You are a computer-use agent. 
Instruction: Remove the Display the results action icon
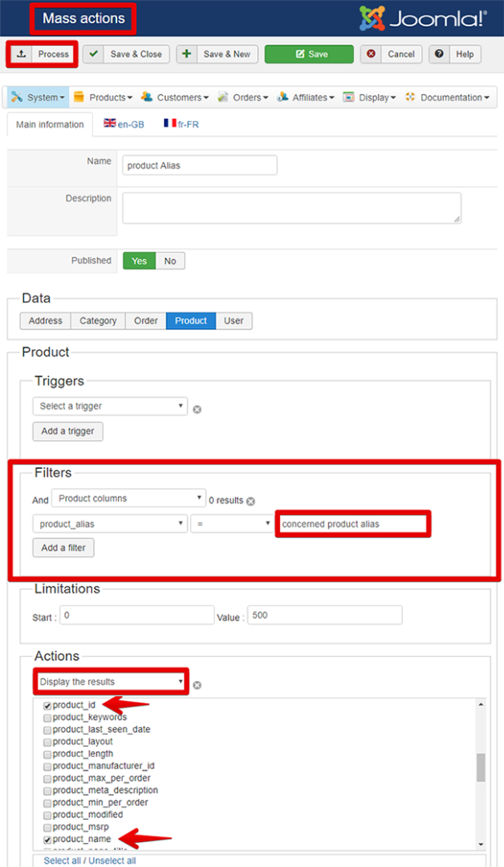point(197,685)
